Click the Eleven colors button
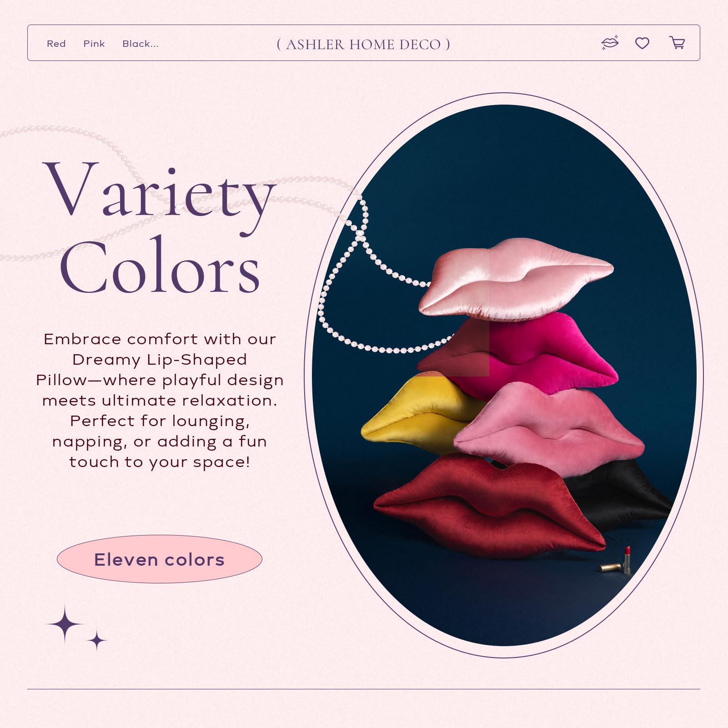This screenshot has width=728, height=728. (160, 559)
